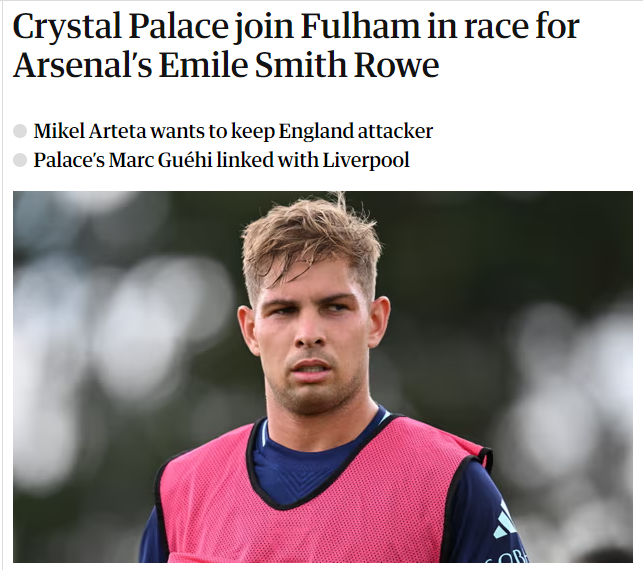Click the word Arsenal's in the headline
643x570 pixels.
tap(82, 65)
